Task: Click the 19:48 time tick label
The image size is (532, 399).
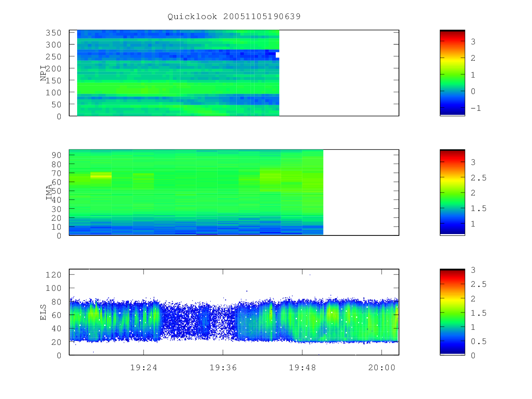Action: click(x=302, y=368)
